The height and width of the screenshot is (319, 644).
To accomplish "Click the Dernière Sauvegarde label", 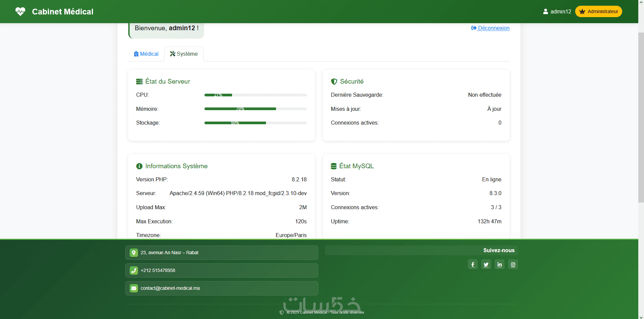I will 357,95.
